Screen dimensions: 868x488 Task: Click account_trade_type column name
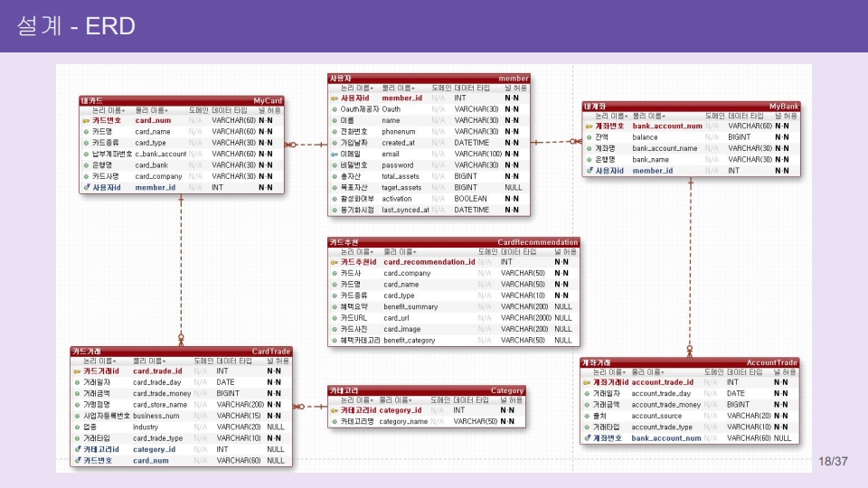[662, 427]
